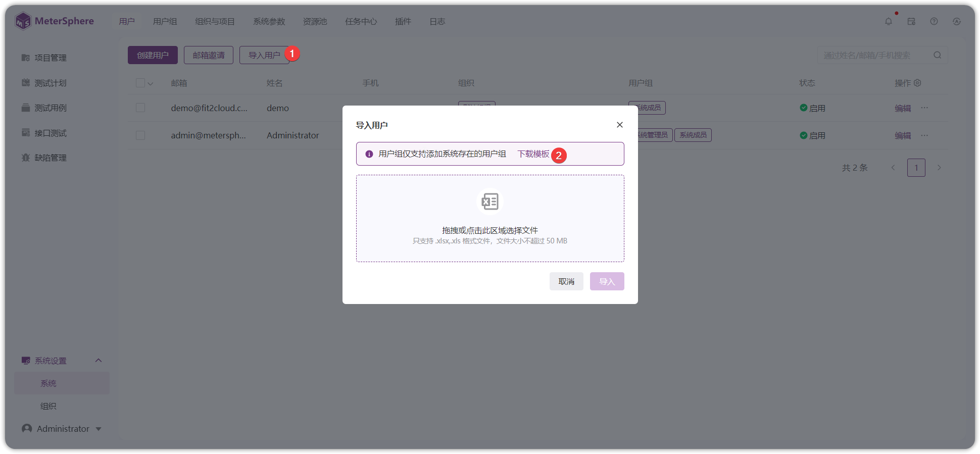Click the 导入 button in dialog
This screenshot has width=980, height=454.
tap(607, 281)
